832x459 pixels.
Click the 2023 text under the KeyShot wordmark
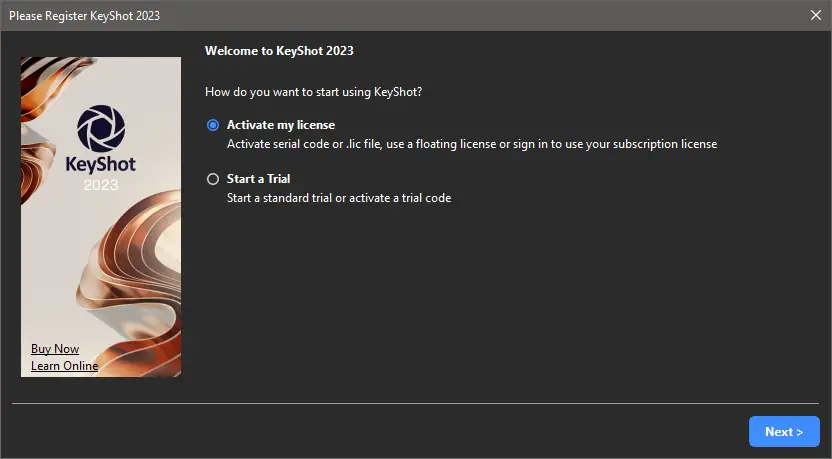point(101,185)
